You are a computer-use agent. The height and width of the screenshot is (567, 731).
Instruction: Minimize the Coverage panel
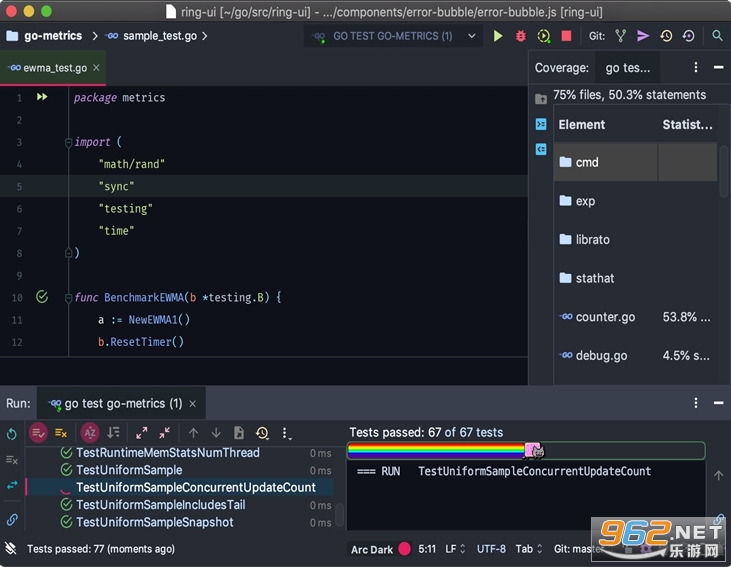point(718,68)
